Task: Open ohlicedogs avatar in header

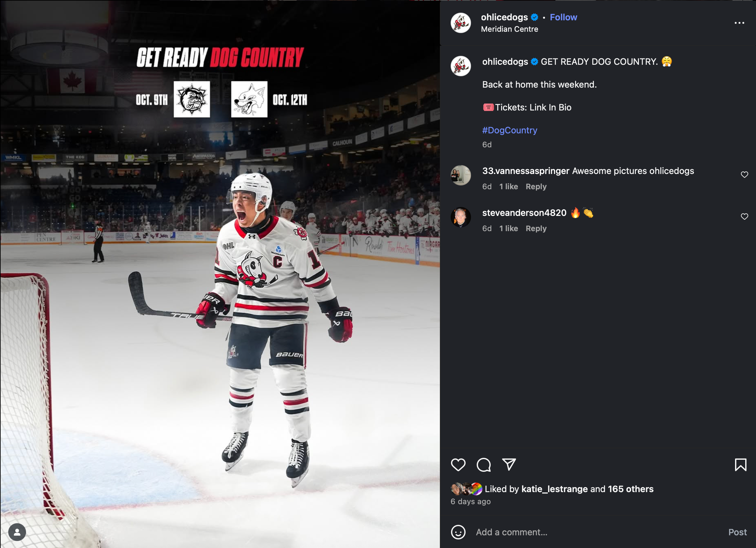Action: click(x=461, y=23)
